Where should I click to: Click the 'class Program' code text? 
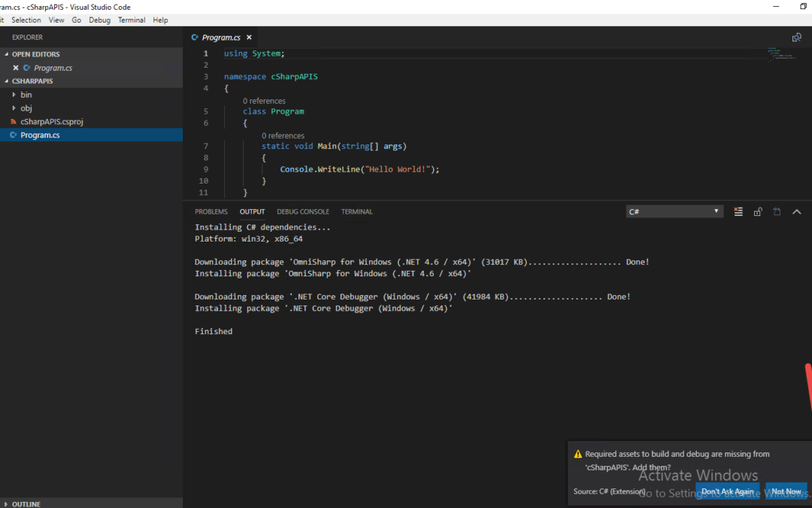(x=274, y=111)
